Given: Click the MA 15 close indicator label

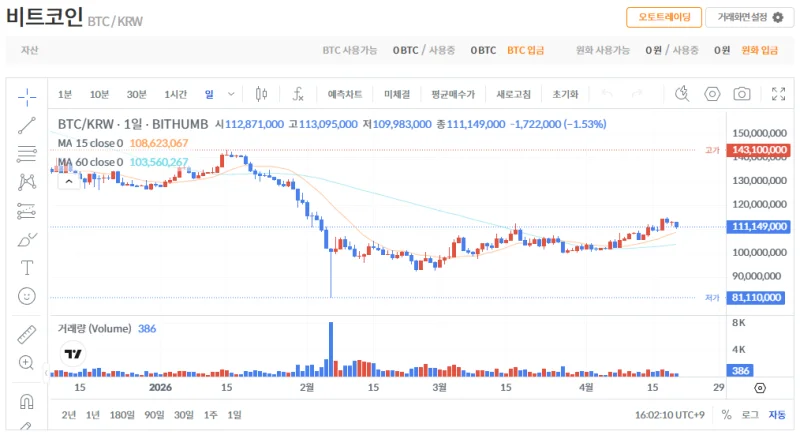Looking at the screenshot, I should pyautogui.click(x=90, y=143).
